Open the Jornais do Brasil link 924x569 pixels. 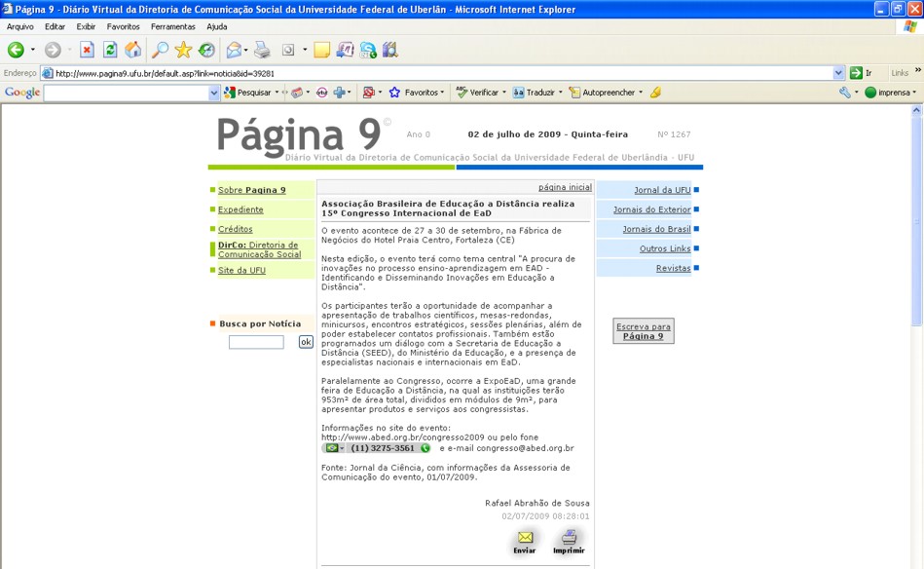pos(656,229)
